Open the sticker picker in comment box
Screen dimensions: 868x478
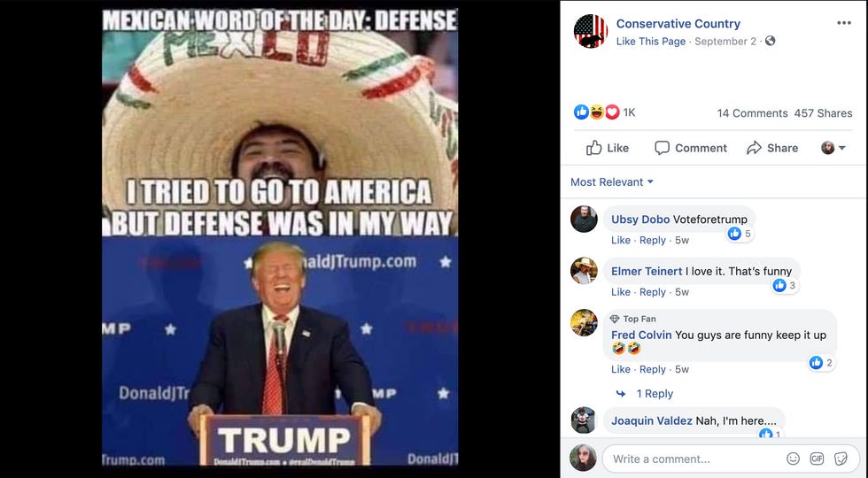(841, 459)
